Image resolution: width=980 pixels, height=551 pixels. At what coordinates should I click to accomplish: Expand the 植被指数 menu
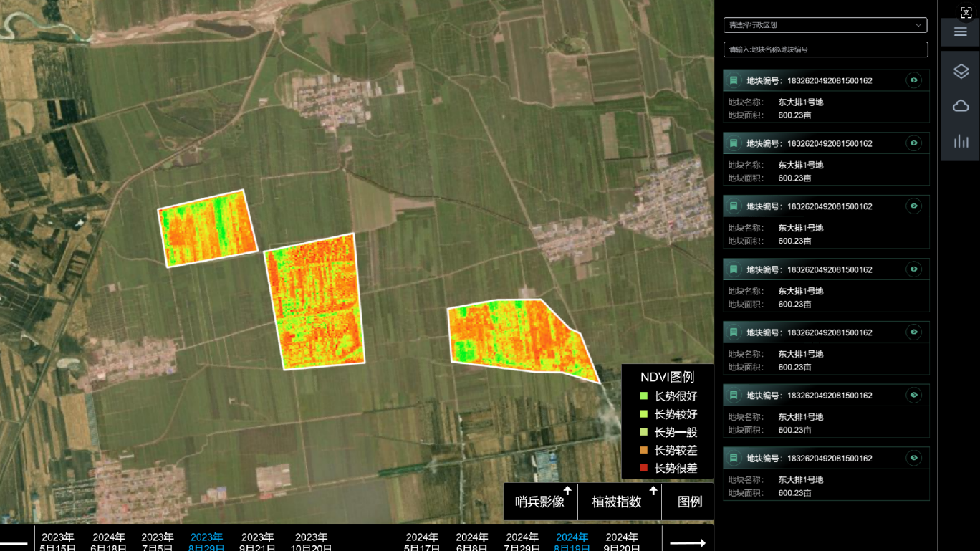619,502
